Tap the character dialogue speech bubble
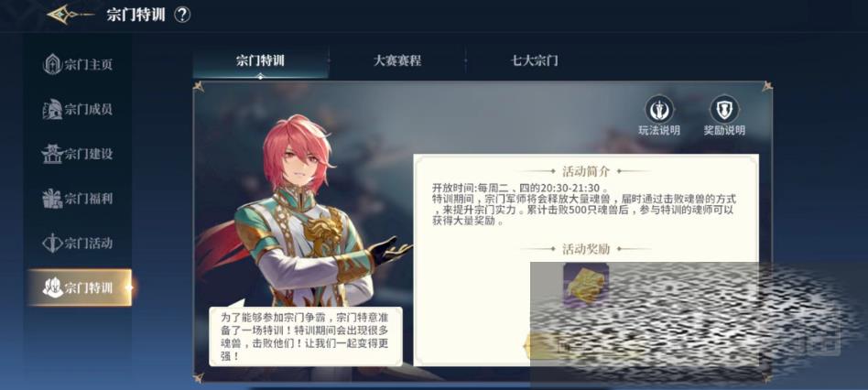868x390 pixels. pyautogui.click(x=306, y=336)
